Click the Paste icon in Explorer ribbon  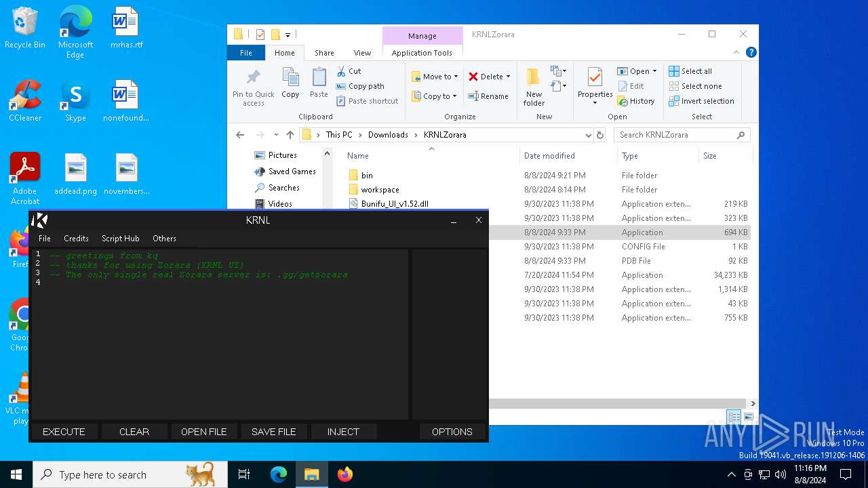(319, 83)
